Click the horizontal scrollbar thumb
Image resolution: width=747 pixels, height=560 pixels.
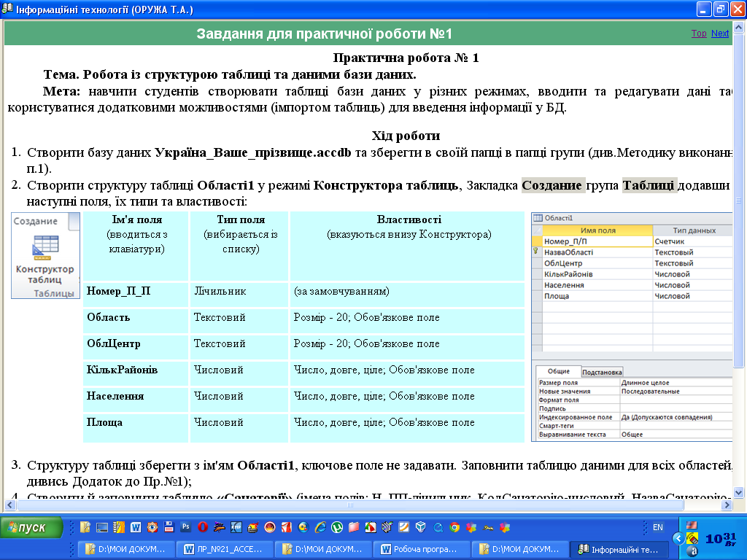(x=350, y=505)
